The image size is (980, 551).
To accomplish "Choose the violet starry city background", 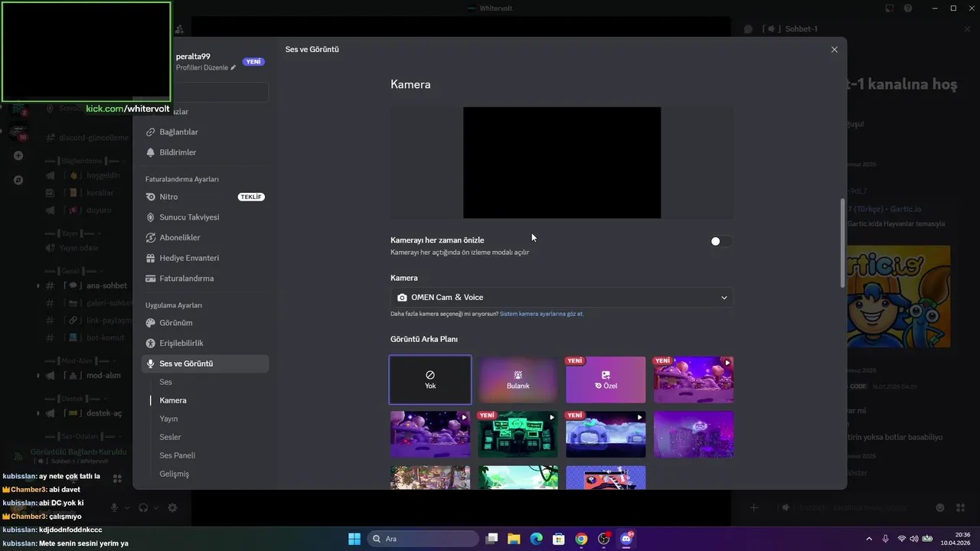I will [694, 435].
